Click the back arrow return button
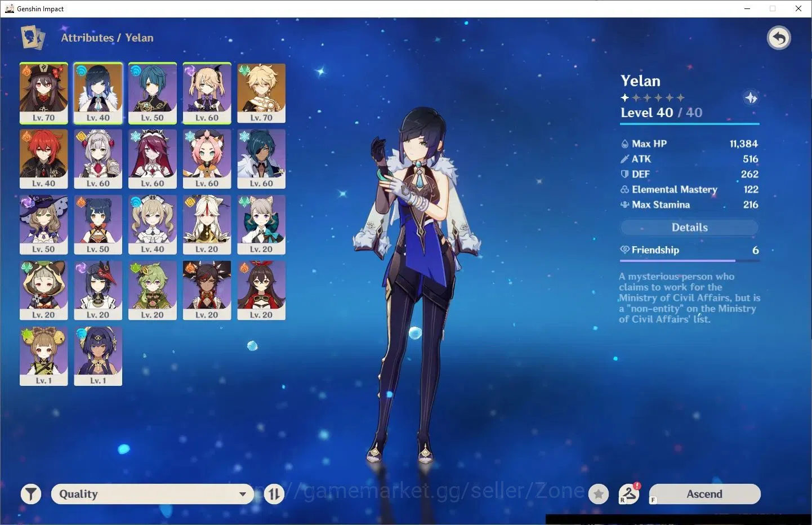Image resolution: width=812 pixels, height=525 pixels. (779, 38)
